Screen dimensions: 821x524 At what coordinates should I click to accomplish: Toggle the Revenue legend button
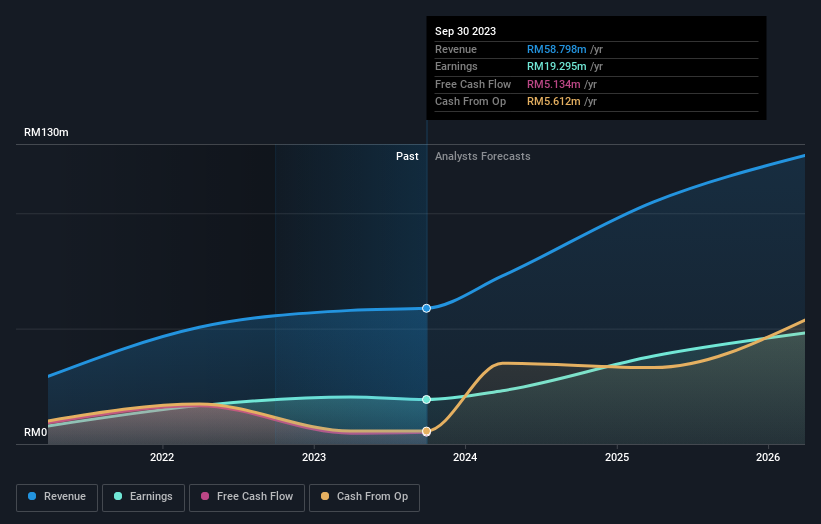57,497
